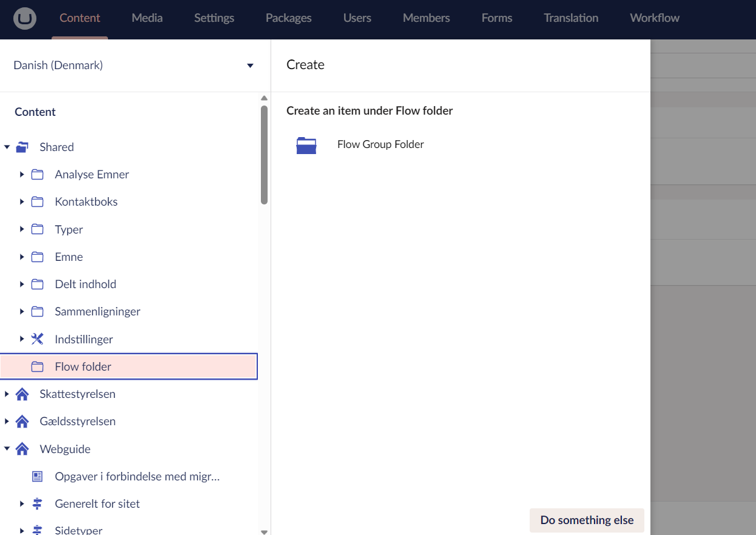
Task: Click the document icon beside Opgaver item
Action: (x=37, y=476)
